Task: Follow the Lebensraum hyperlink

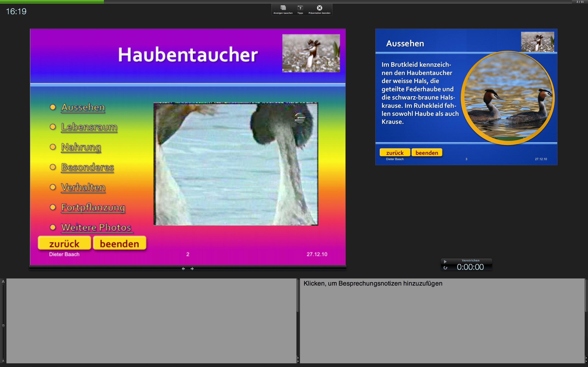Action: click(x=89, y=127)
